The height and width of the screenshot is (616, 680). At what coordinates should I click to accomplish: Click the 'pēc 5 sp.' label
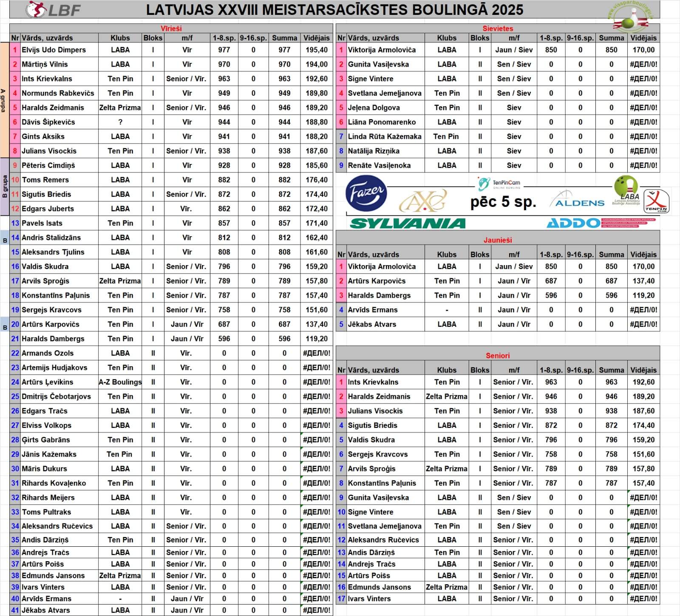tap(503, 201)
